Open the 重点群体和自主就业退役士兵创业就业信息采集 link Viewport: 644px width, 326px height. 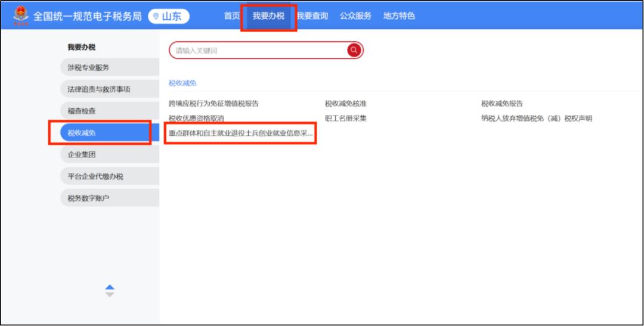coord(240,133)
